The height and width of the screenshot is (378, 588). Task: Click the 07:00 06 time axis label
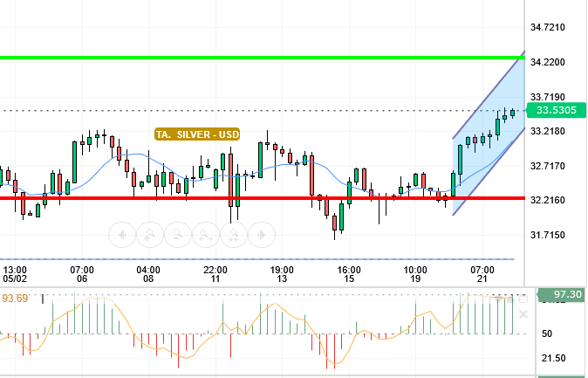pos(82,274)
